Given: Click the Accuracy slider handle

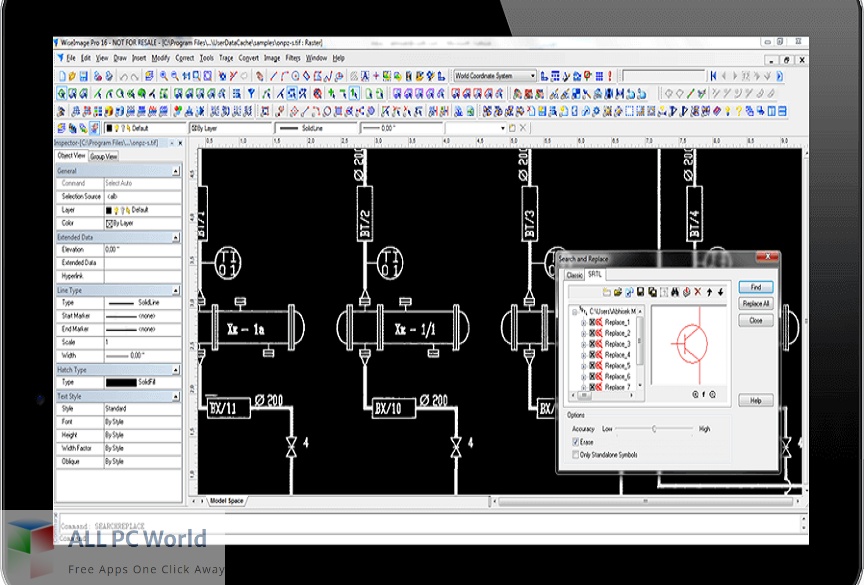Looking at the screenshot, I should (654, 429).
